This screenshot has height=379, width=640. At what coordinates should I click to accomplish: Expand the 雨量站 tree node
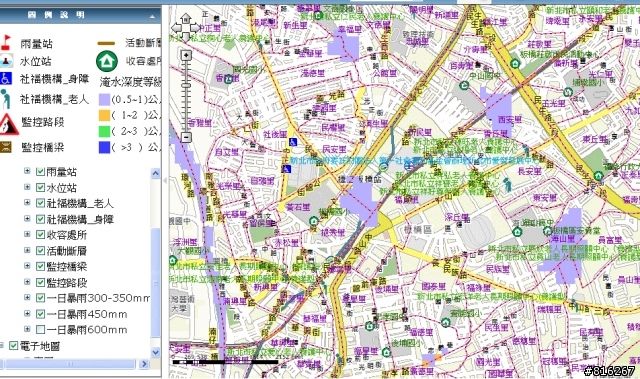27,171
